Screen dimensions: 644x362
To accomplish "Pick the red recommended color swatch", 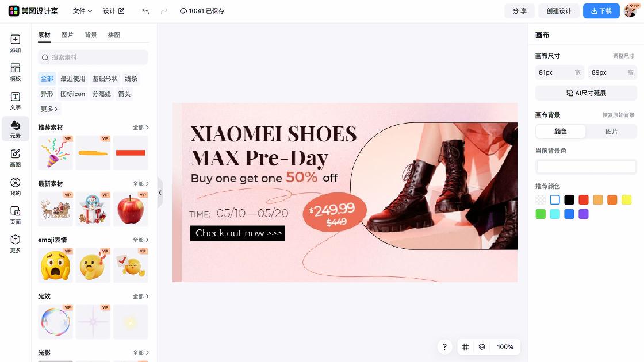I will tap(583, 200).
